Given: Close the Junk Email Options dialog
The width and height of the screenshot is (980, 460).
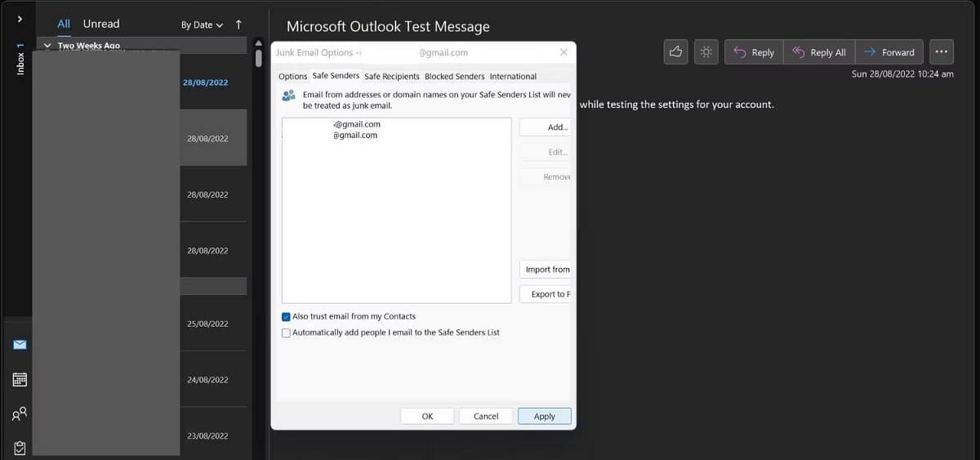Looking at the screenshot, I should (563, 52).
